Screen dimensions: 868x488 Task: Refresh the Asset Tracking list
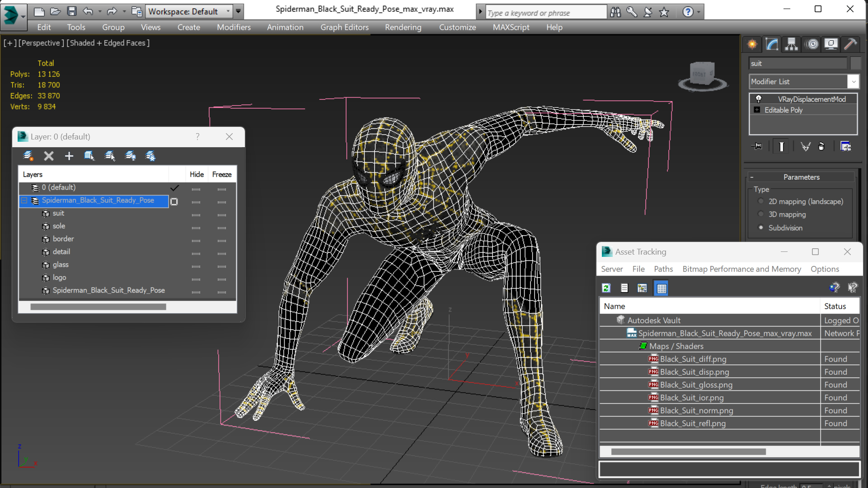point(606,288)
